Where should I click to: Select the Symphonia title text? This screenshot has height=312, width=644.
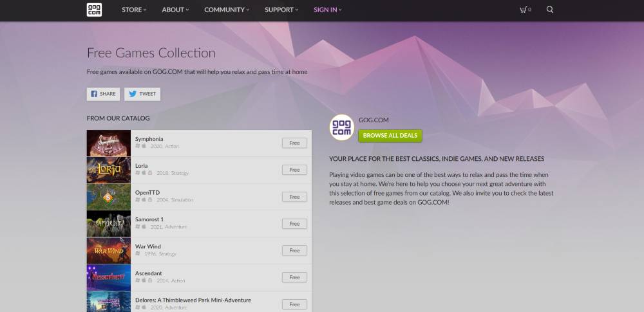click(149, 139)
